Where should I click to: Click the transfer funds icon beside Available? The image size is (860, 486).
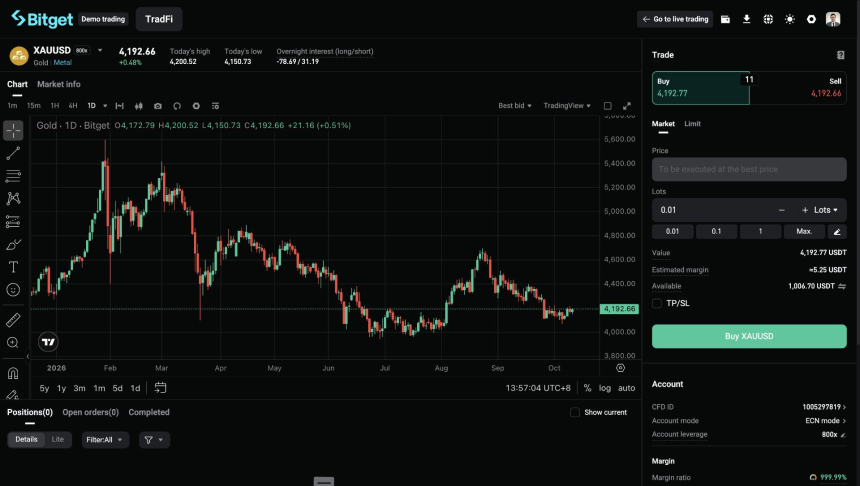click(x=842, y=286)
